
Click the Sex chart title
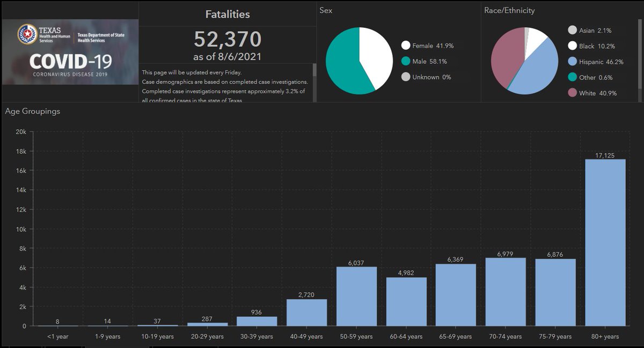326,10
